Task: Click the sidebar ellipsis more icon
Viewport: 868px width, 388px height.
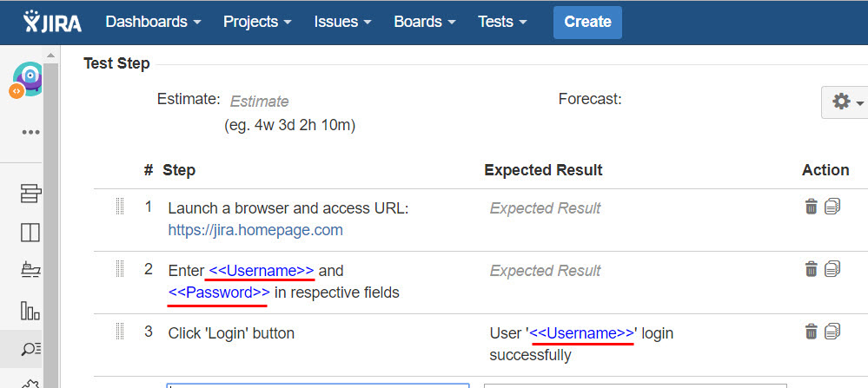Action: click(31, 133)
